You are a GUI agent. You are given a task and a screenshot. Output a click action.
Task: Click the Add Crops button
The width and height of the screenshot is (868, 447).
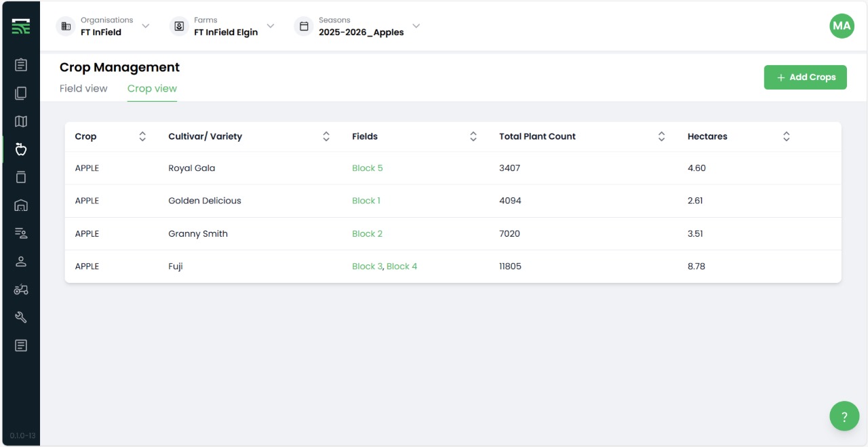806,77
